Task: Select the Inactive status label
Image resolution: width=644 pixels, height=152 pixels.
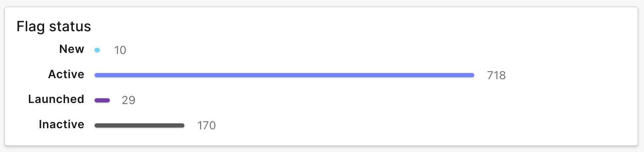Action: pos(61,124)
